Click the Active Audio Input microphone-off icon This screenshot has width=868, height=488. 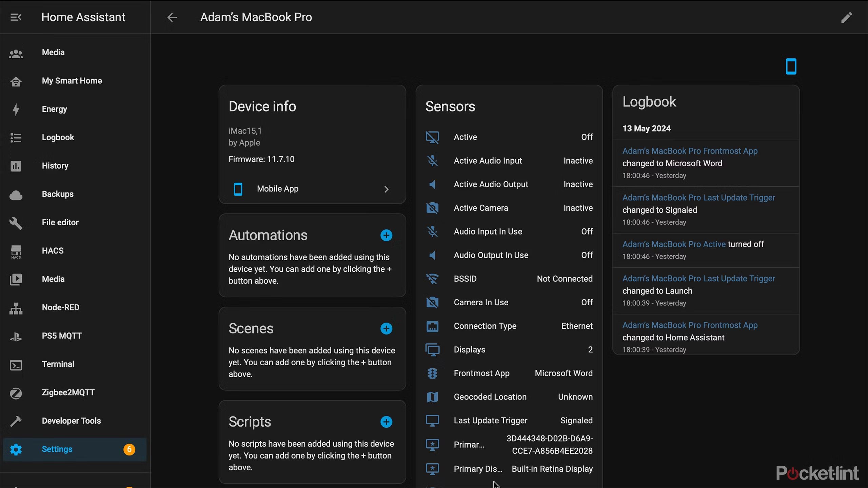pos(432,161)
